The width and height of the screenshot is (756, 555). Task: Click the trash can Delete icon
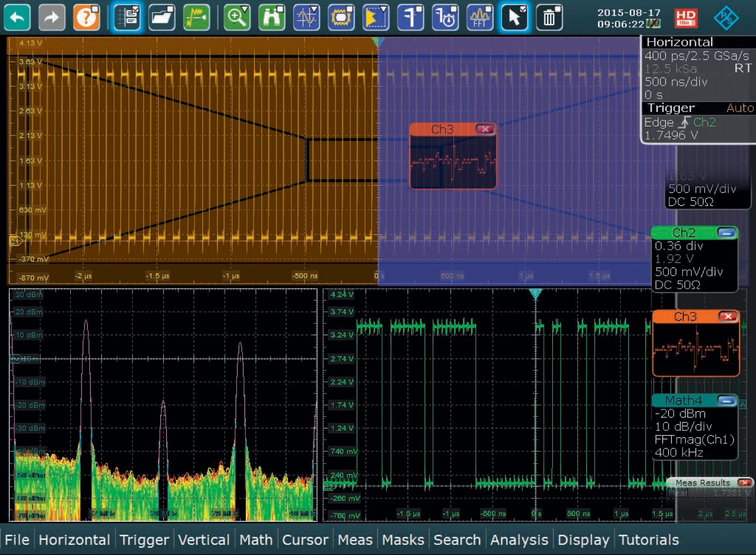click(x=549, y=17)
